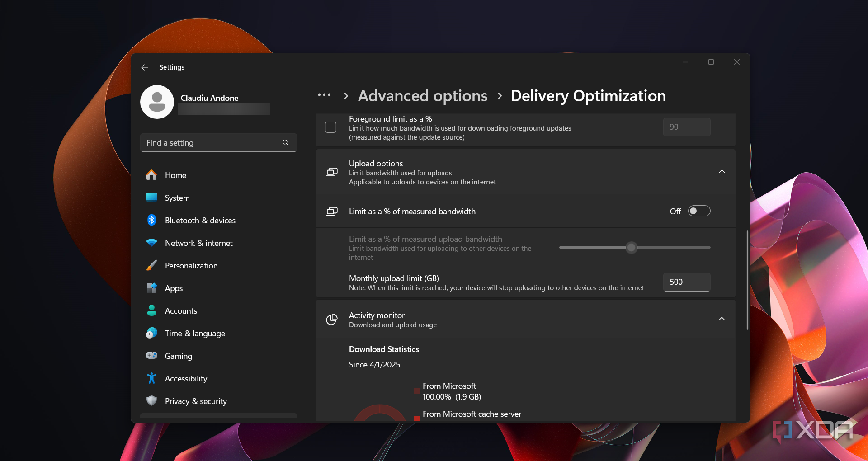Collapse the Upload options section

(x=722, y=172)
